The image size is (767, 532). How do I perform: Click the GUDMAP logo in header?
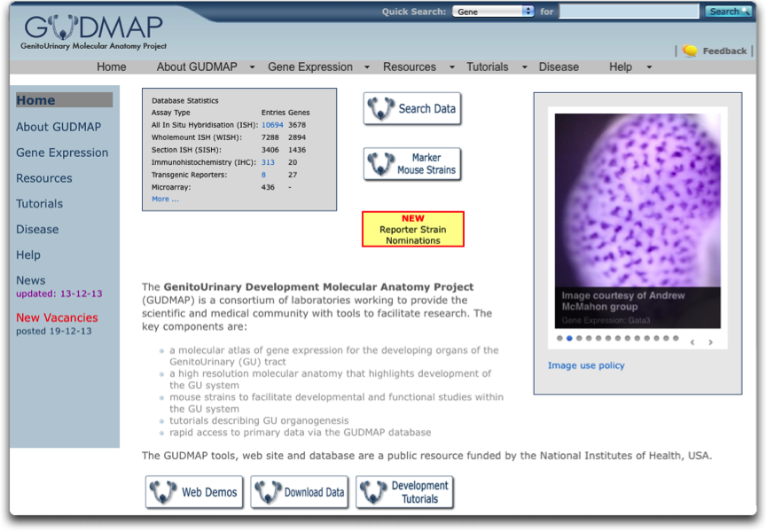93,31
